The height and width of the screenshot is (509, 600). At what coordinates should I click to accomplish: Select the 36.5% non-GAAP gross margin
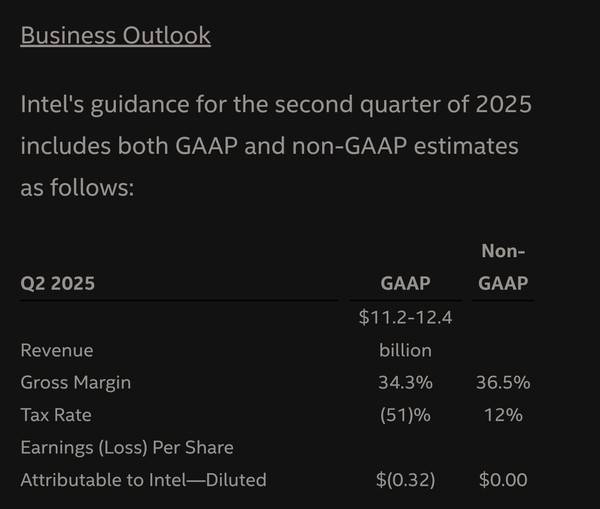pyautogui.click(x=503, y=383)
